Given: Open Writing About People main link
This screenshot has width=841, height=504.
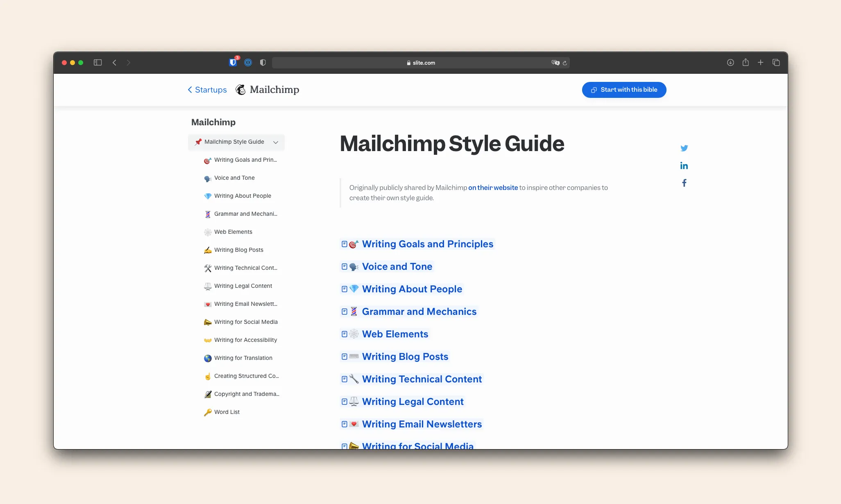Looking at the screenshot, I should (x=412, y=289).
